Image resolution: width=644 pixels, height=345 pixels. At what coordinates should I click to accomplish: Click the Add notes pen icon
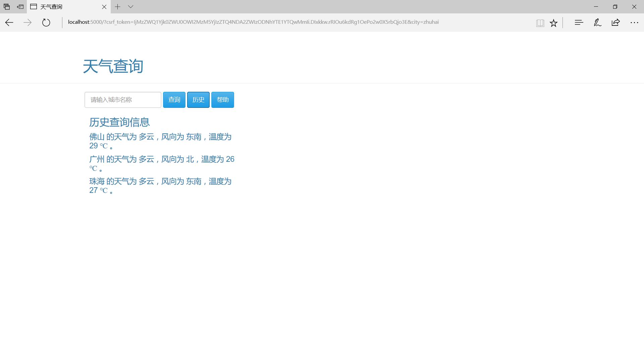click(x=597, y=22)
